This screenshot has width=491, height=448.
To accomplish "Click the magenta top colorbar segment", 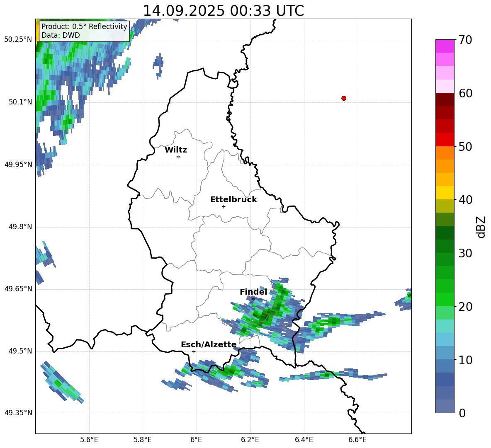I will coord(445,46).
